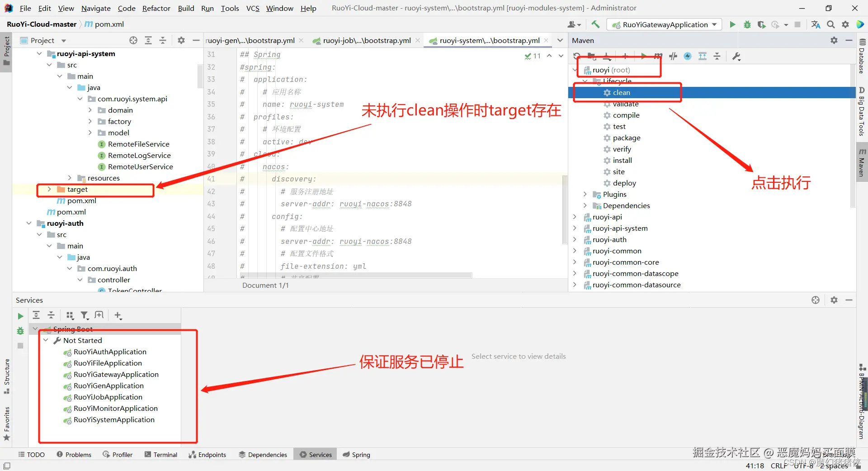
Task: Debug RuoYiGatewayApplication via top toolbar bug icon
Action: point(747,24)
